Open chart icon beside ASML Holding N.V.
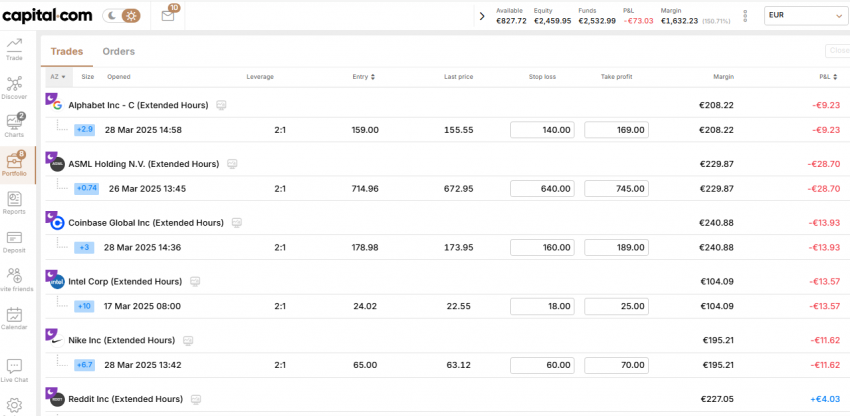Screen dimensions: 850x416 pos(232,164)
